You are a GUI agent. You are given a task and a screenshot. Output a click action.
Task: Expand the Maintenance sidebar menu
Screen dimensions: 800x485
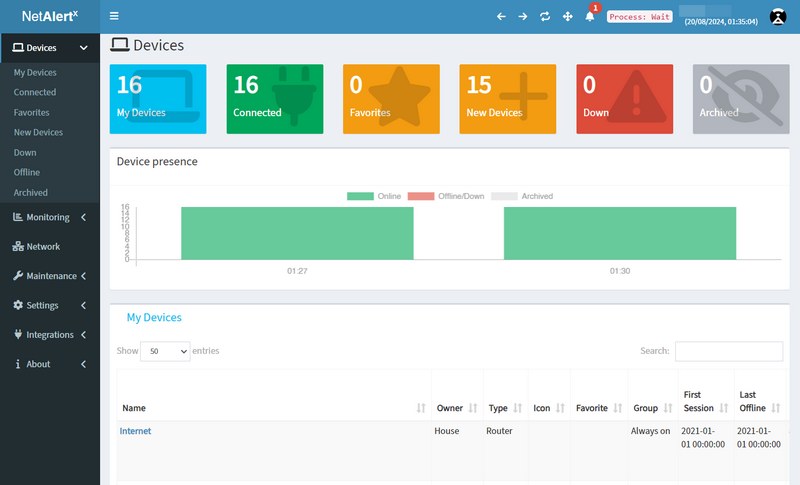tap(51, 276)
